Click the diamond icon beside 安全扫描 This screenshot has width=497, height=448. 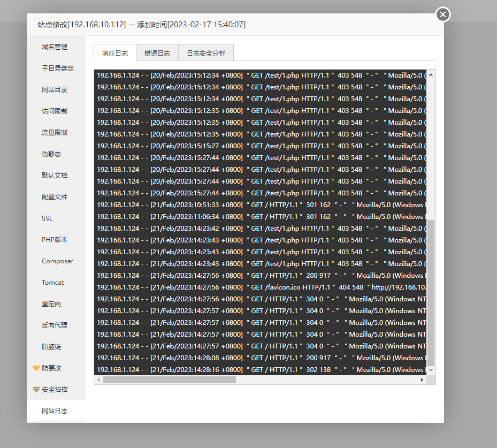point(36,390)
